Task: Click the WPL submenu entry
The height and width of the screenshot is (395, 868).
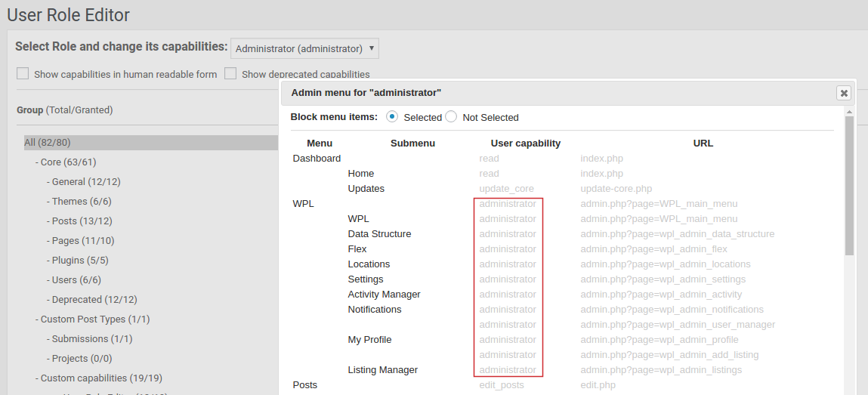Action: tap(358, 218)
